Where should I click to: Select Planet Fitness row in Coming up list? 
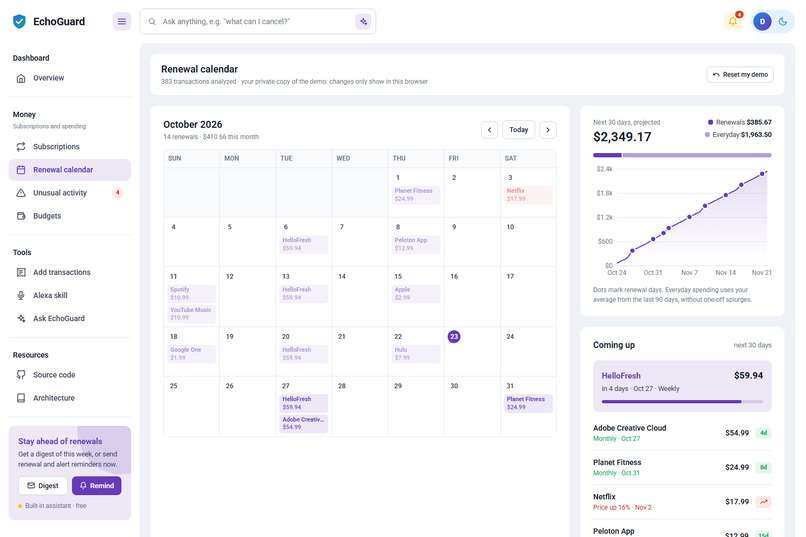click(682, 468)
